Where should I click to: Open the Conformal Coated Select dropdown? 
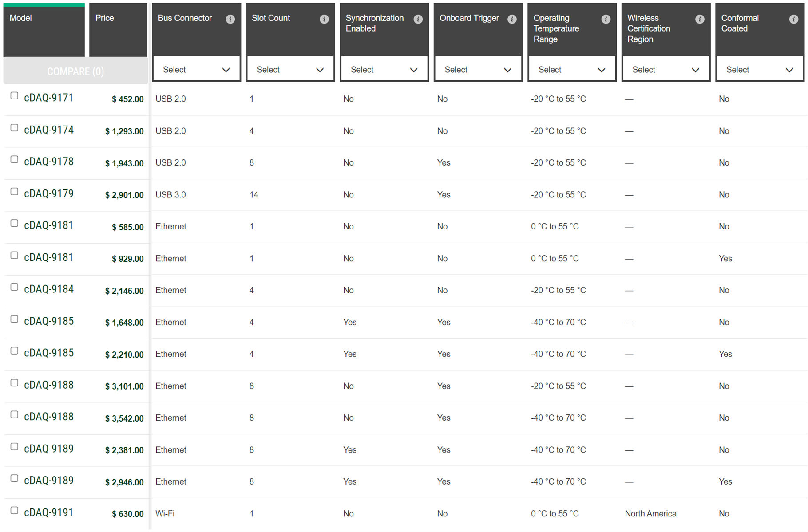pos(759,70)
